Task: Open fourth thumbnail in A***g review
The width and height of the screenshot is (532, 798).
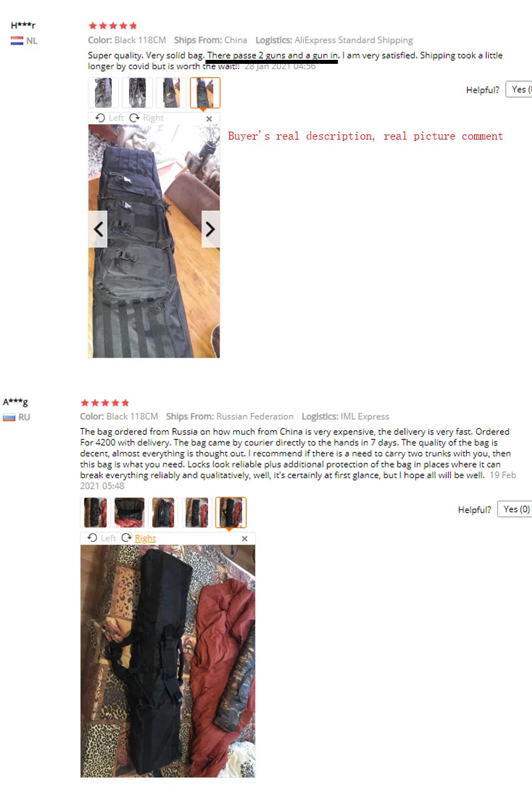Action: coord(198,513)
